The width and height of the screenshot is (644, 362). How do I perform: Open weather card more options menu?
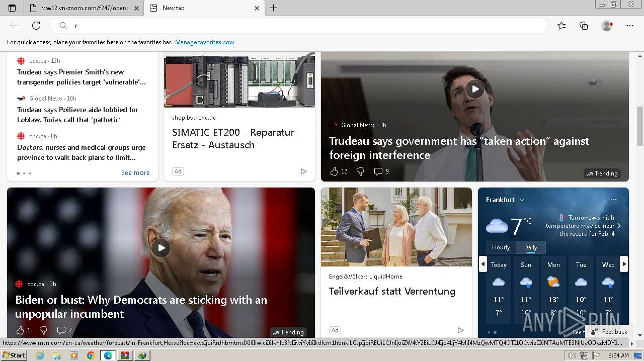614,200
